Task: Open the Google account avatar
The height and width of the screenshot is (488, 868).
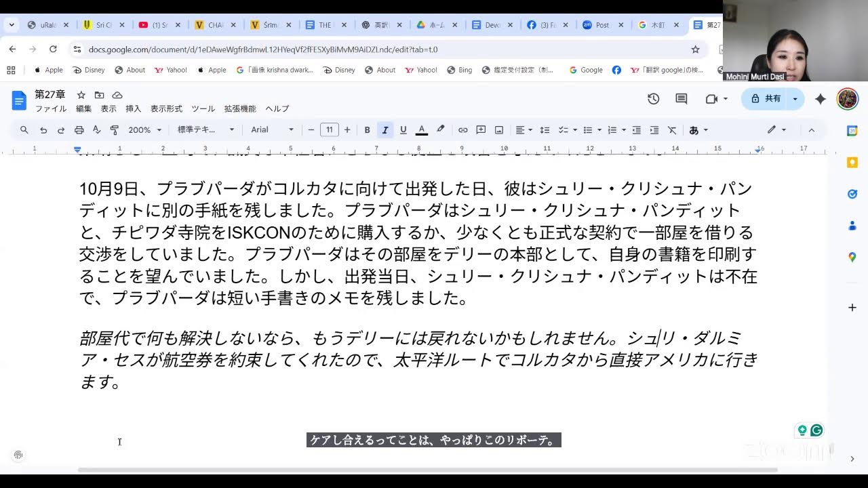Action: coord(848,99)
